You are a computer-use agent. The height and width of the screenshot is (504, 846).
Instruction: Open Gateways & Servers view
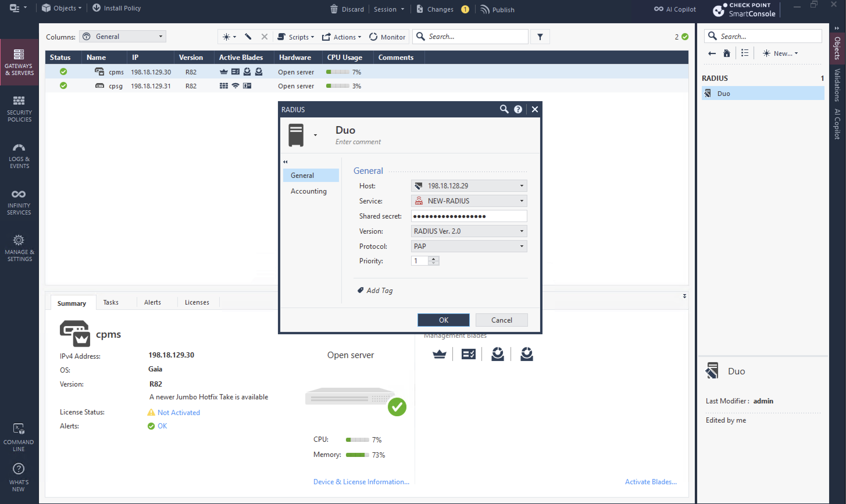[19, 62]
